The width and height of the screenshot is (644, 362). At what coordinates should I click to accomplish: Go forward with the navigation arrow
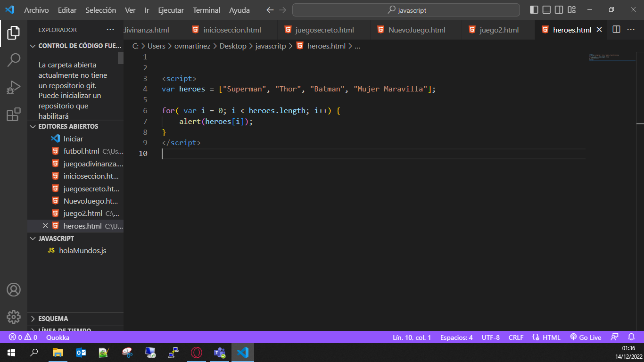(x=282, y=10)
